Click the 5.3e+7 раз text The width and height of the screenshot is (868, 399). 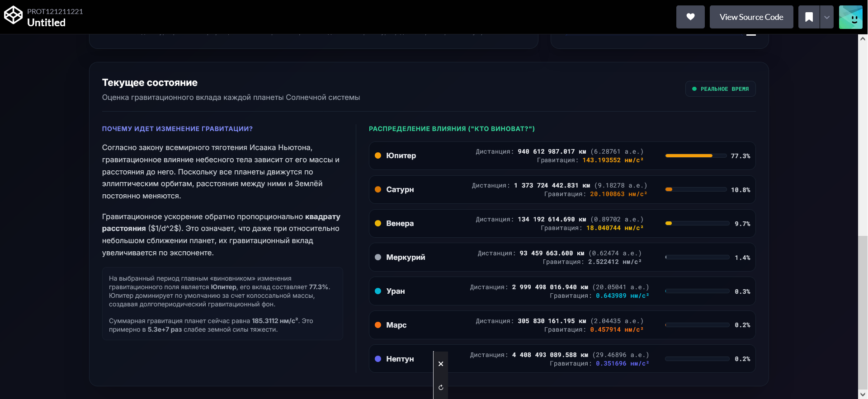(x=165, y=329)
